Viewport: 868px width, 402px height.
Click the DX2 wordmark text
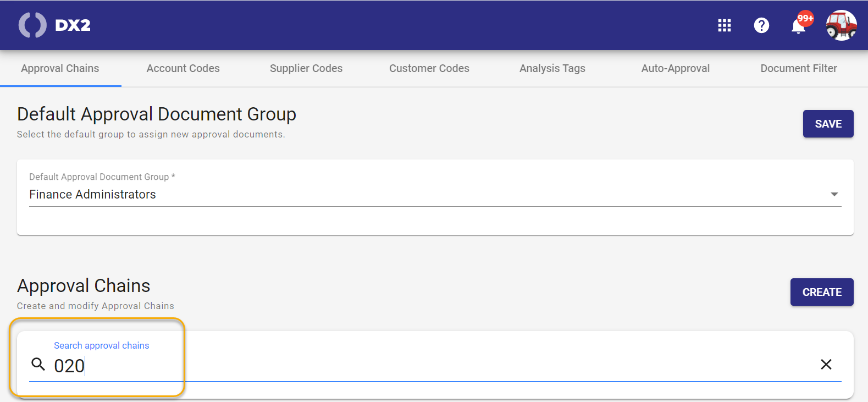[73, 25]
